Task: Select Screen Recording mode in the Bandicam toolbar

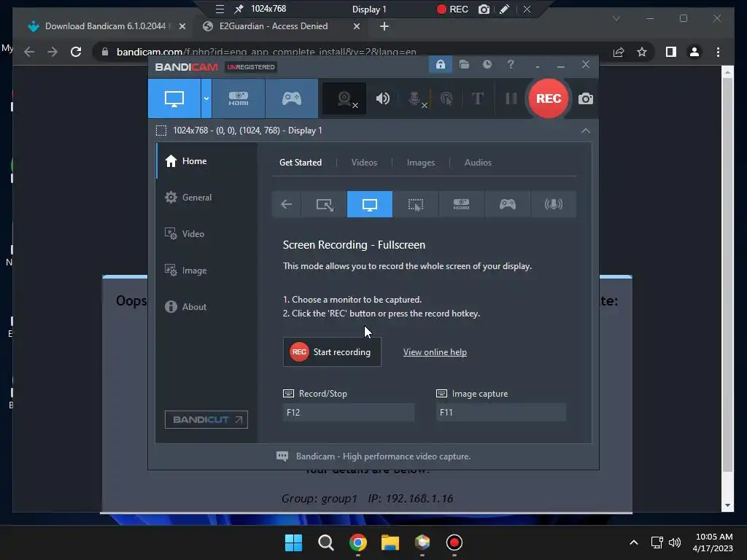Action: pos(174,98)
